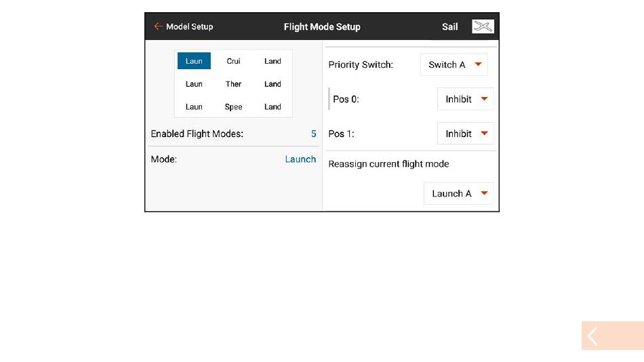
Task: Go back to Model Setup
Action: [x=189, y=26]
